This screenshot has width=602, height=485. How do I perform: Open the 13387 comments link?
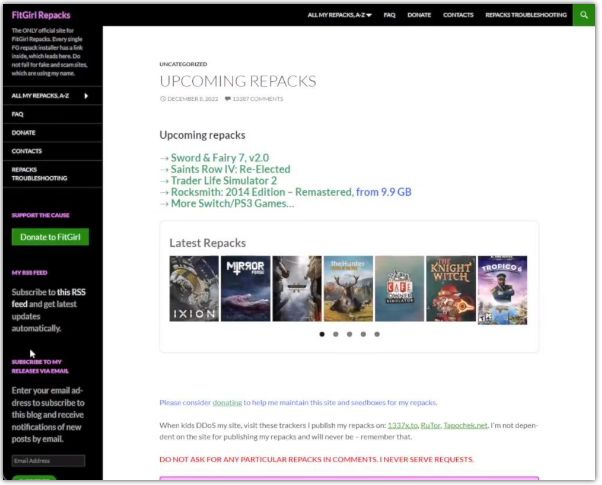(x=258, y=99)
